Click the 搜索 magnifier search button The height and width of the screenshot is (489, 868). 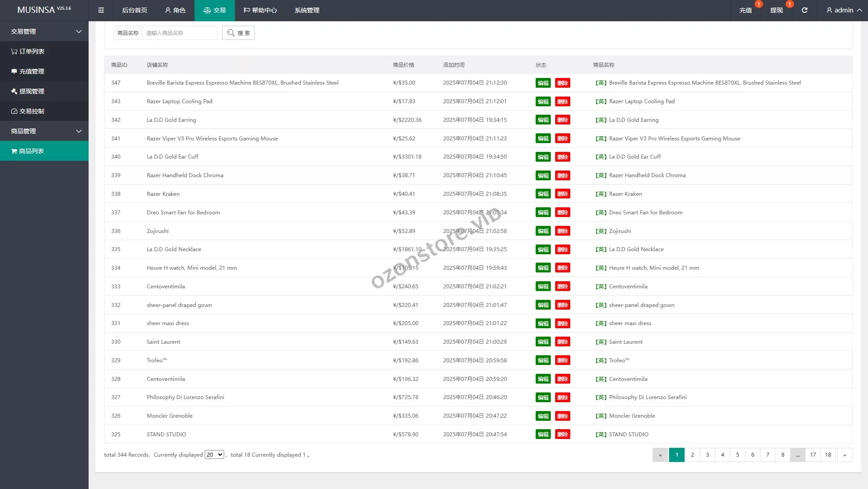pos(238,33)
